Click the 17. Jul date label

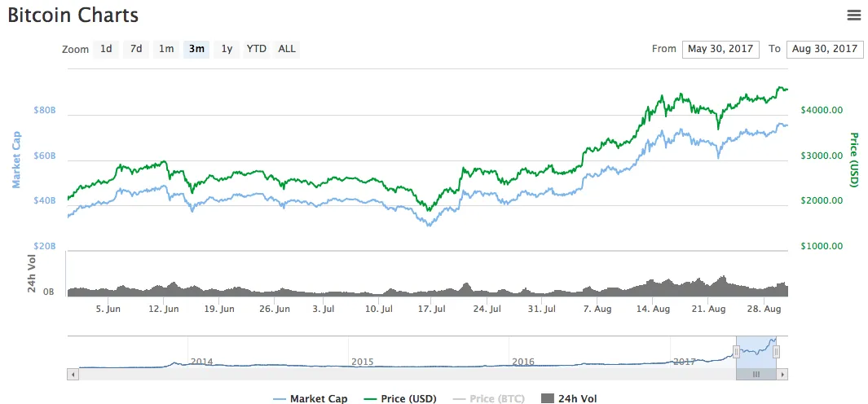coord(434,310)
